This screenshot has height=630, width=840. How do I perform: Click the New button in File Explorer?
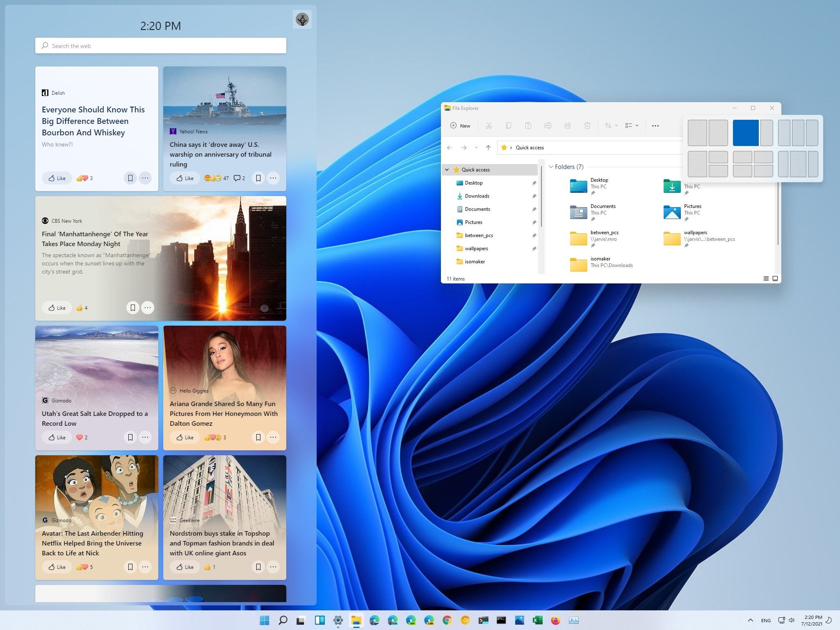[461, 126]
